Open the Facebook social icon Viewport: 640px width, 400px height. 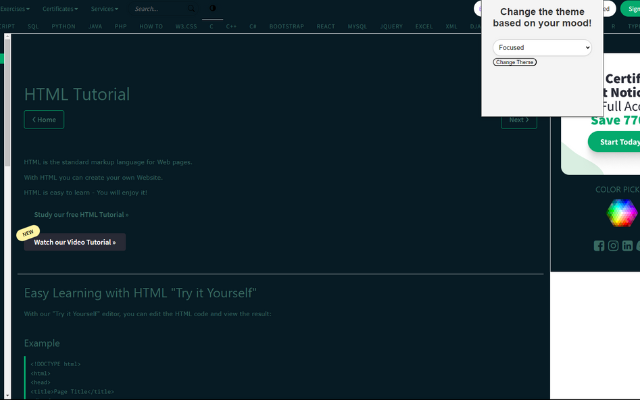pyautogui.click(x=599, y=246)
